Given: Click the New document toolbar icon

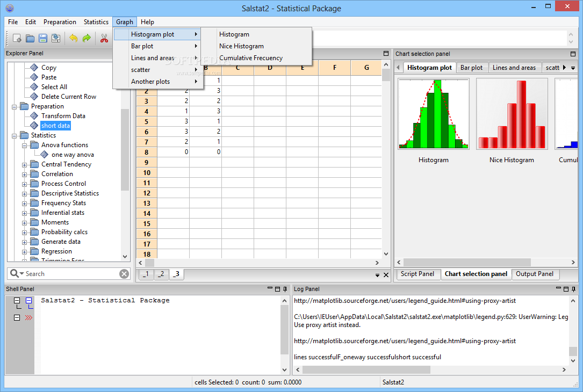Looking at the screenshot, I should coord(17,38).
